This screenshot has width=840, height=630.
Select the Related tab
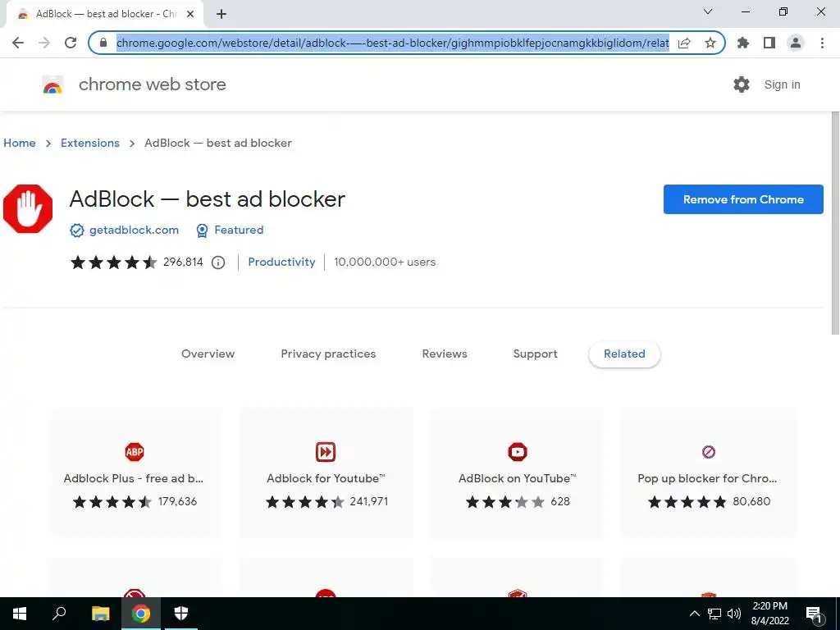(x=624, y=354)
